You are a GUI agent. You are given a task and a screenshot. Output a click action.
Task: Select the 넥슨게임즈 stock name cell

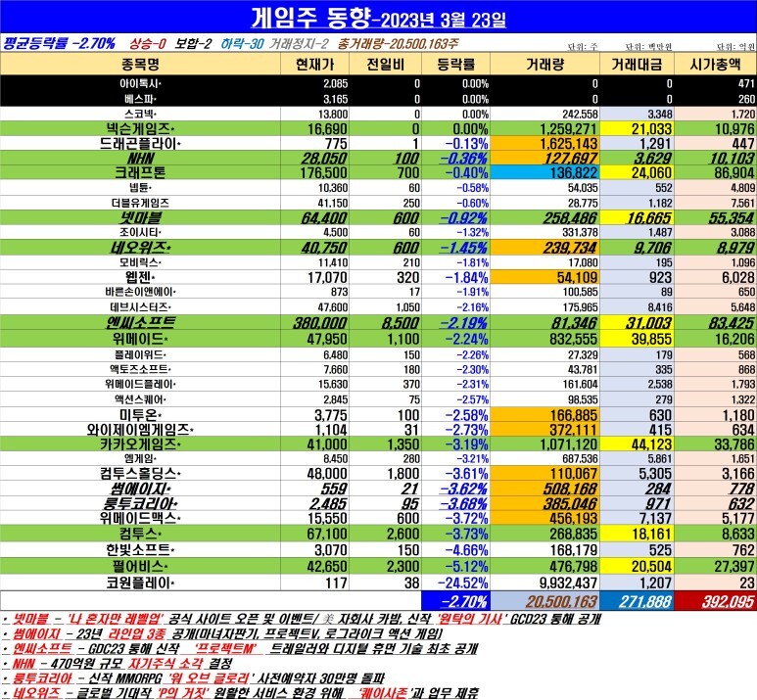(140, 128)
